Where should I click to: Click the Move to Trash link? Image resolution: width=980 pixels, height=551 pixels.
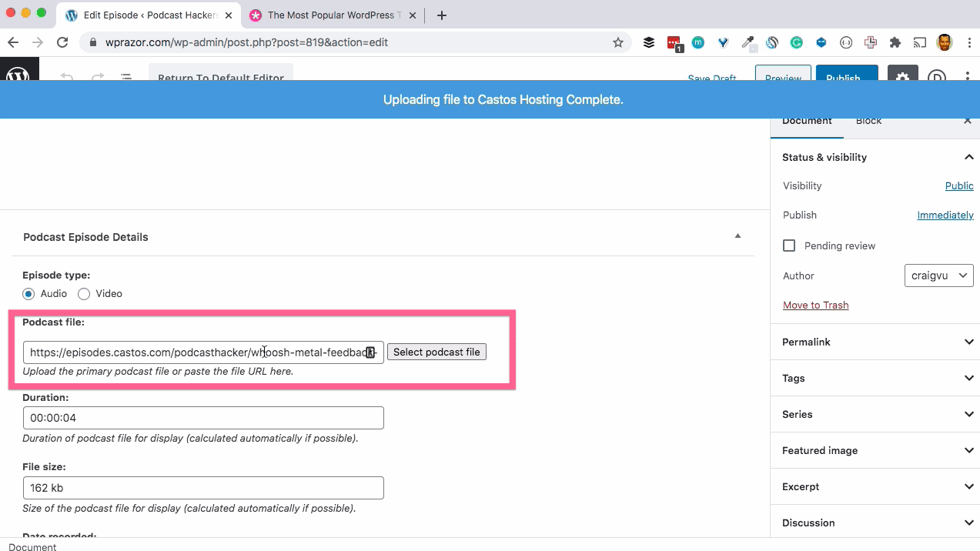(815, 305)
